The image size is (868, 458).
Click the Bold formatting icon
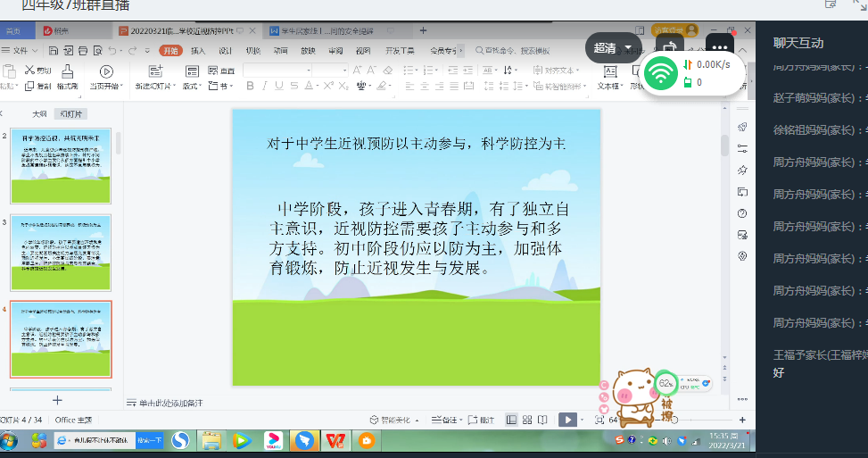(x=251, y=87)
